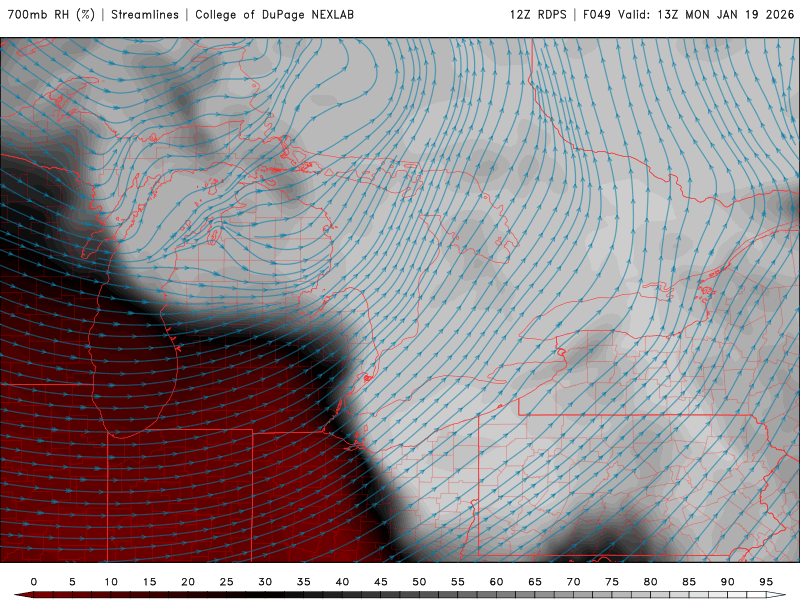The image size is (800, 600).
Task: Click the colorbar label '0'
Action: coord(34,582)
